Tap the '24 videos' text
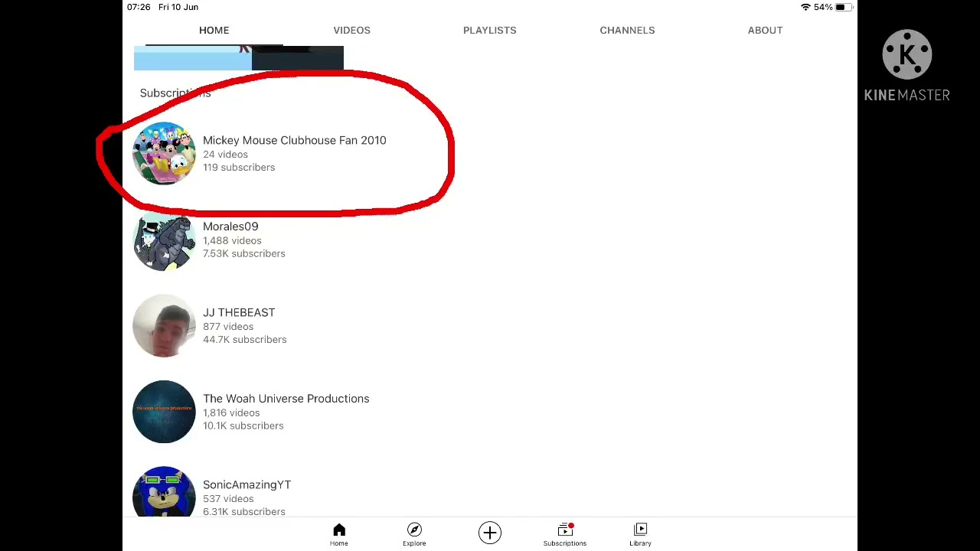The height and width of the screenshot is (551, 980). (225, 155)
